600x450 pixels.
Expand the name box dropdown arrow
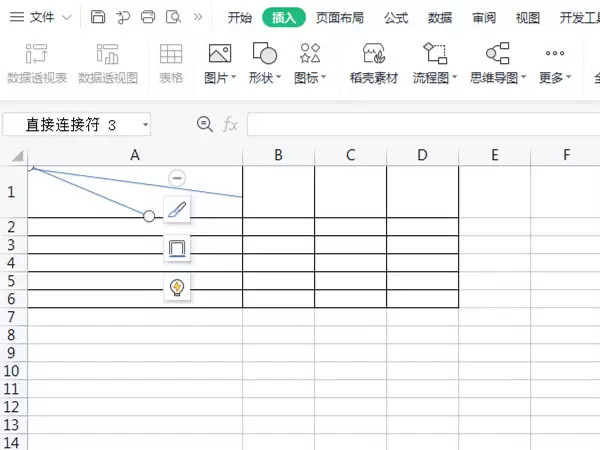pos(145,125)
